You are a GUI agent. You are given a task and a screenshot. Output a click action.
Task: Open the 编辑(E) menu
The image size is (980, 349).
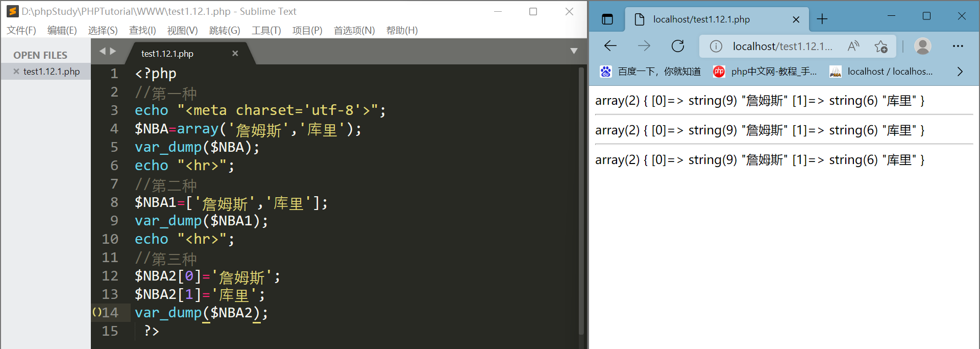pyautogui.click(x=62, y=31)
